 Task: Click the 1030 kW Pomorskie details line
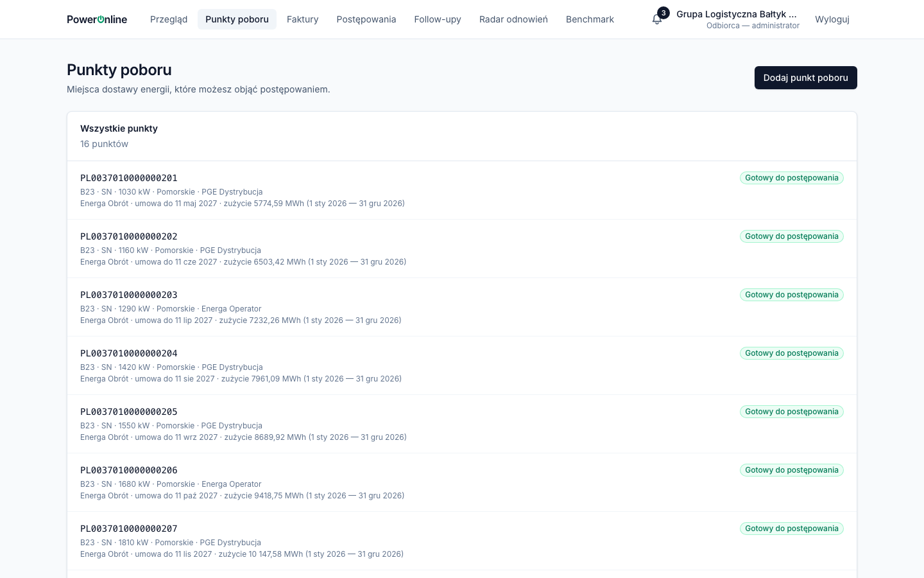pos(171,192)
